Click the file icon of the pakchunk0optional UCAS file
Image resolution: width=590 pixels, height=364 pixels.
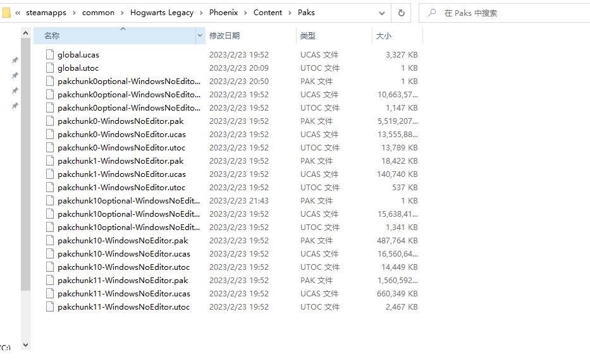click(x=50, y=94)
